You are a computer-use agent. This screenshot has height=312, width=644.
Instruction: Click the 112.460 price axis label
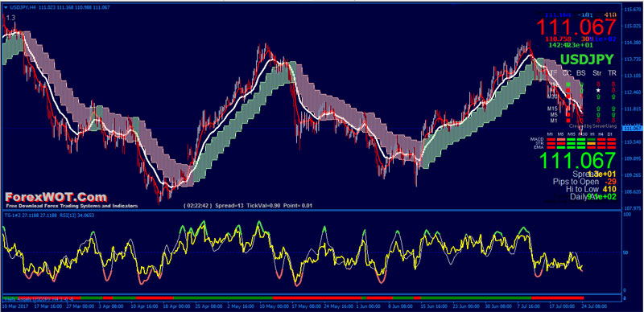pos(633,92)
